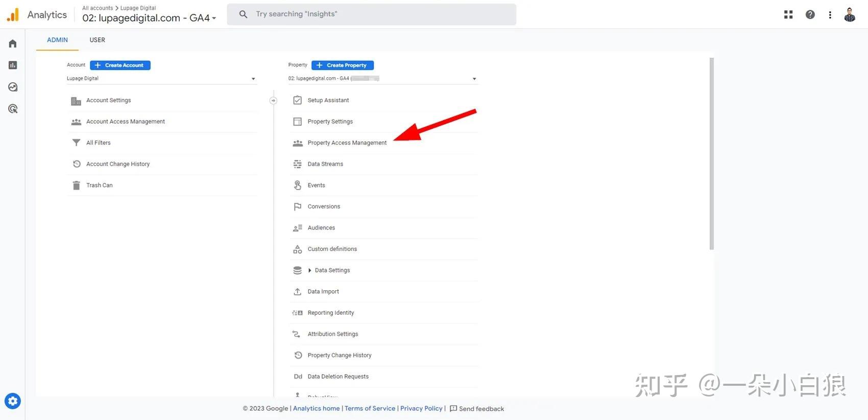Click the Data Import upload icon
The image size is (868, 420).
tap(298, 292)
